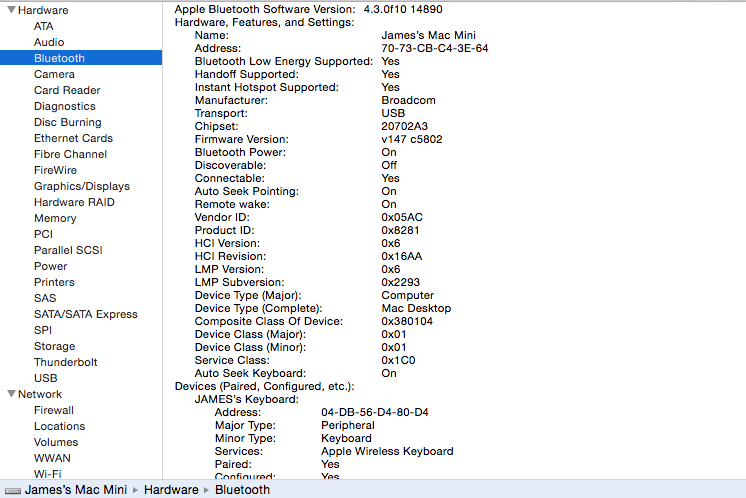Click the JAMES's Keyboard device heading
746x498 pixels.
tap(246, 399)
